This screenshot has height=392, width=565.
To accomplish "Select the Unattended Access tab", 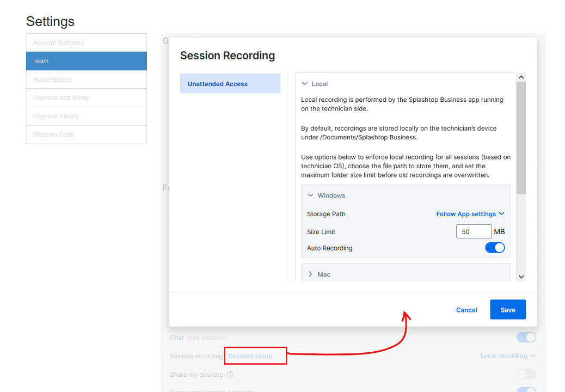I will [x=230, y=84].
